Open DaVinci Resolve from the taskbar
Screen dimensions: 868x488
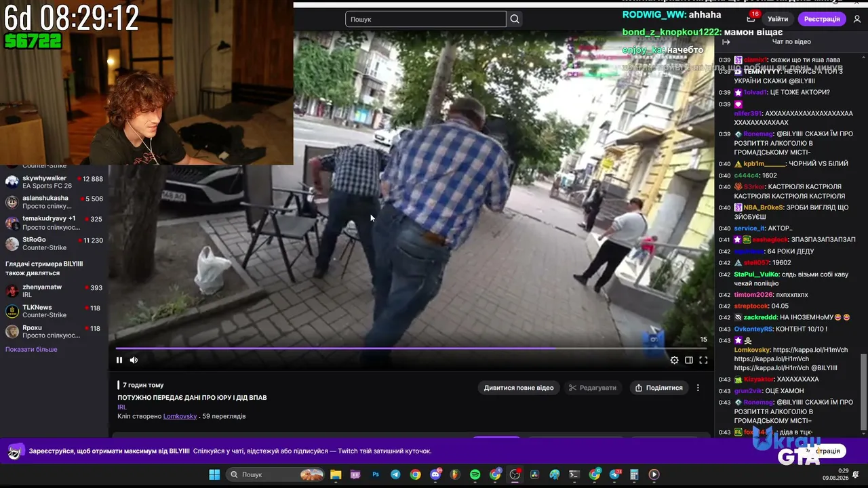(534, 474)
